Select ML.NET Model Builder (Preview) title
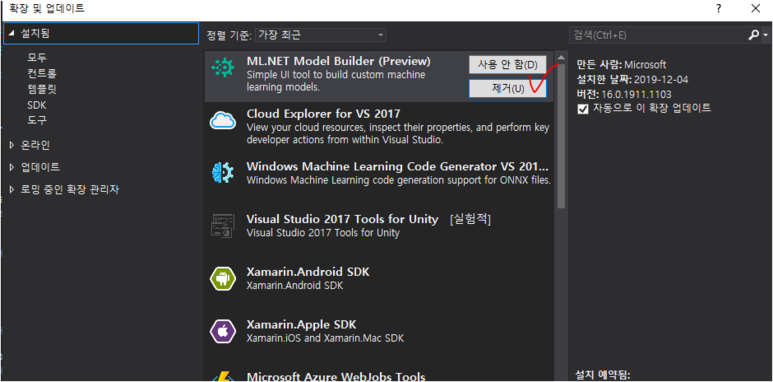The height and width of the screenshot is (382, 773). [x=338, y=62]
